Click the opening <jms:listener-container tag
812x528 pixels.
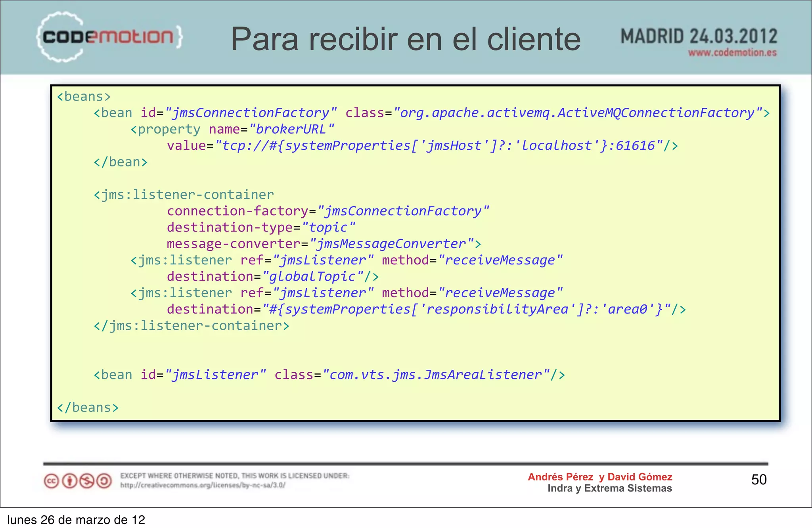[184, 195]
